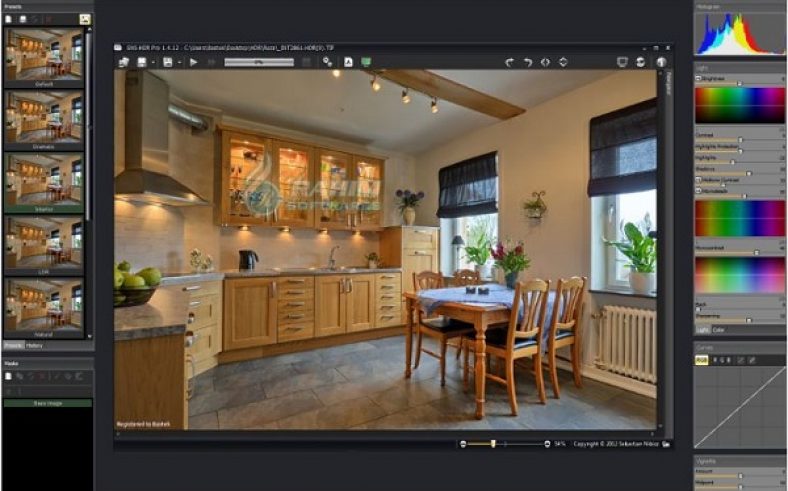Open dropdown arrow beside the first save icon

pyautogui.click(x=153, y=63)
